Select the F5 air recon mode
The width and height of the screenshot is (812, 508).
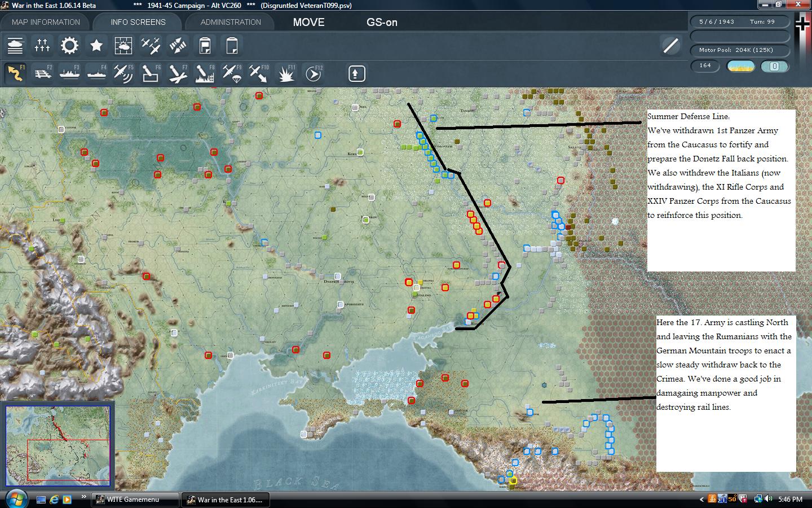(x=123, y=73)
